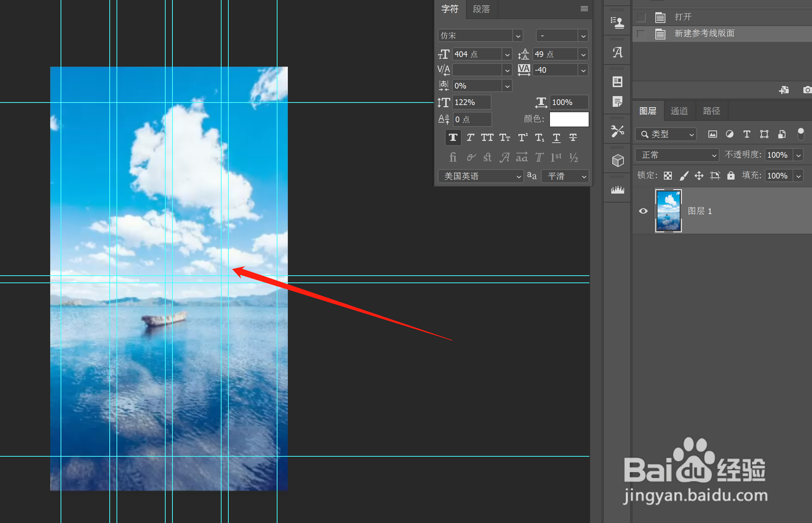Expand the 正常 blend mode dropdown
The height and width of the screenshot is (523, 812).
[677, 155]
